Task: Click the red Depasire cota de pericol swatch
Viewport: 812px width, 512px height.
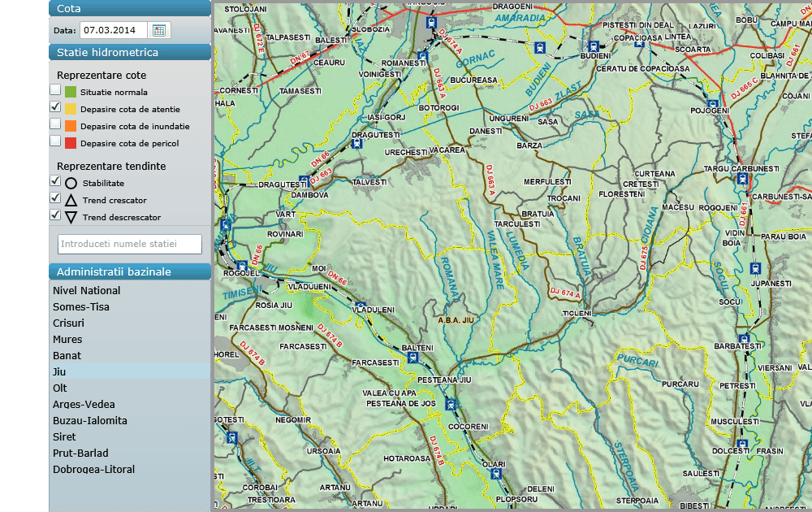Action: (x=71, y=143)
